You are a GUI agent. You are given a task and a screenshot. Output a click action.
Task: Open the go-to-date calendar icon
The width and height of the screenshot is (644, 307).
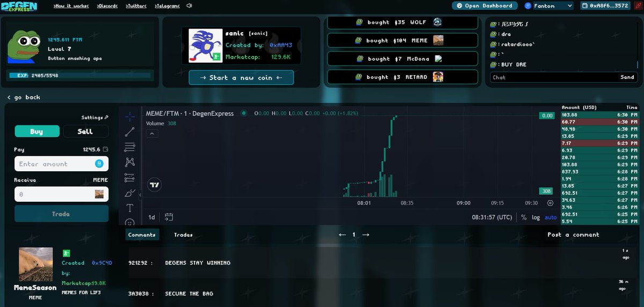point(169,217)
